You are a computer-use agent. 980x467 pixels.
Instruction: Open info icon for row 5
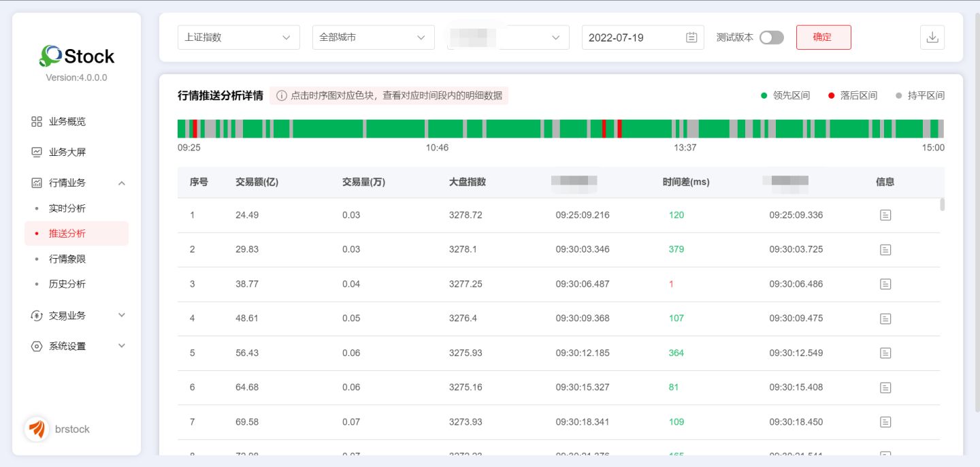tap(885, 353)
